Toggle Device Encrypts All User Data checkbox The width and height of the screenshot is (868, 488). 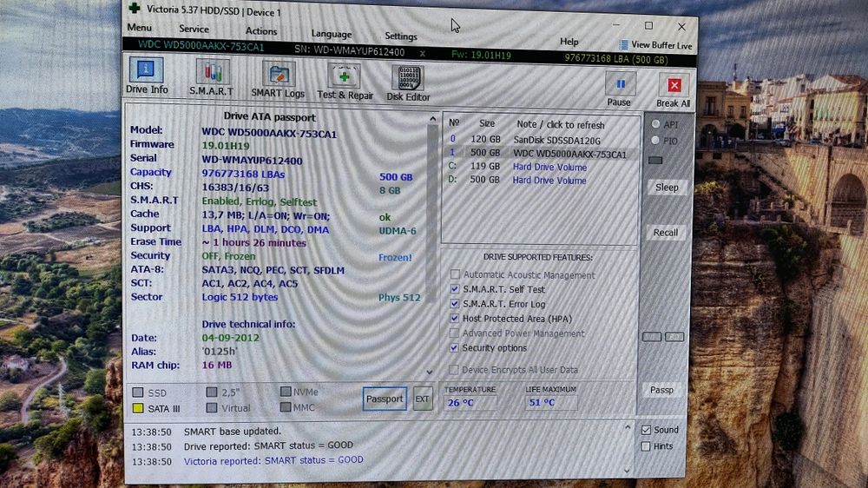pyautogui.click(x=454, y=369)
